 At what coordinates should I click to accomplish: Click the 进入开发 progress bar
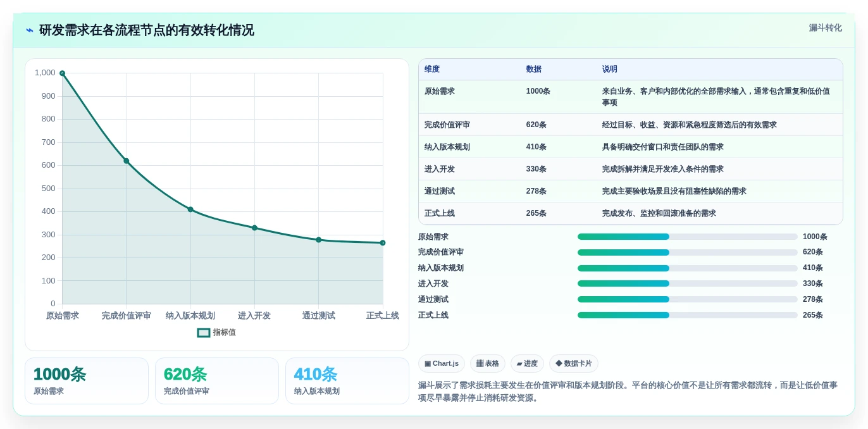pos(687,283)
